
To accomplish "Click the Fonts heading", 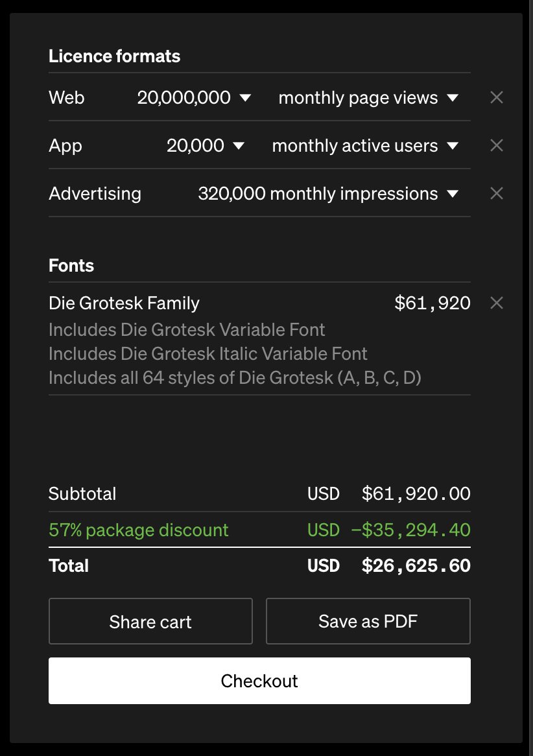I will [x=71, y=266].
